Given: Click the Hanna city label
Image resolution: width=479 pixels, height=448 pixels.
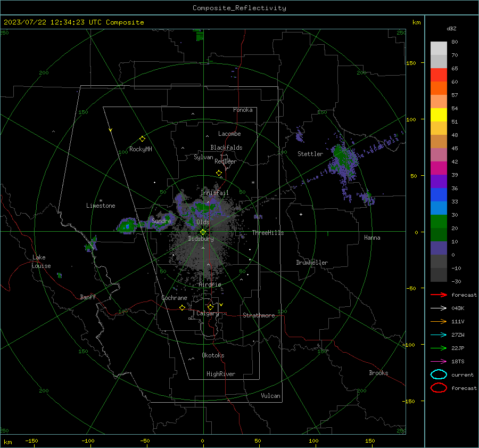Looking at the screenshot, I should tap(372, 238).
